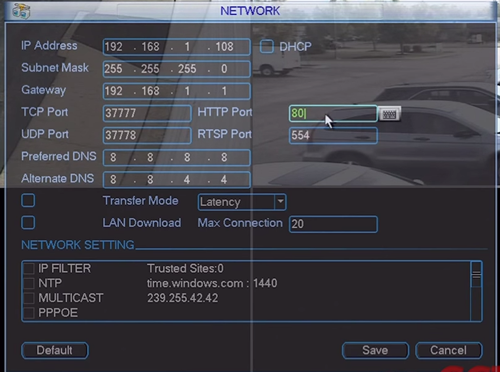Open the on-screen keyboard icon beside HTTP Port
The image size is (500, 372).
point(389,114)
